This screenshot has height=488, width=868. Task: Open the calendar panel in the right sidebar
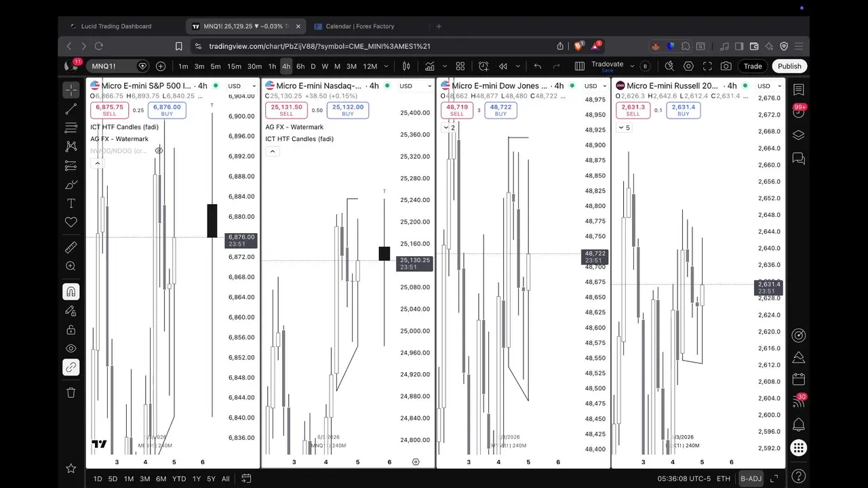(x=799, y=379)
